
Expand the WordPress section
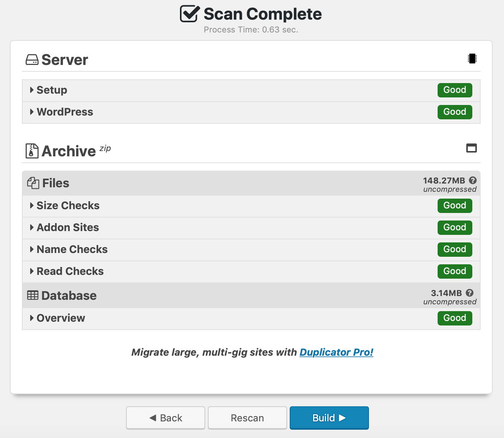(65, 112)
